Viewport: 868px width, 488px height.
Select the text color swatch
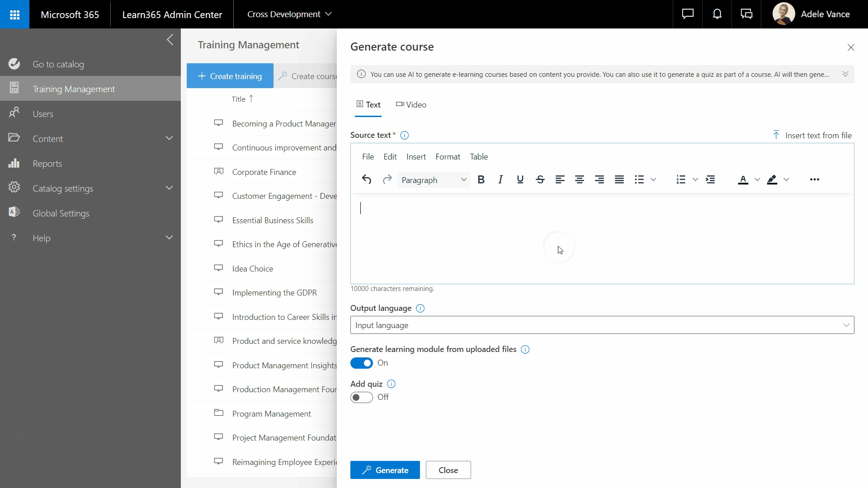coord(743,180)
